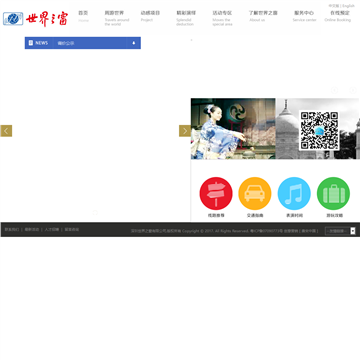Click the QR code image
Viewport: 360px width, 360px height.
click(x=319, y=131)
